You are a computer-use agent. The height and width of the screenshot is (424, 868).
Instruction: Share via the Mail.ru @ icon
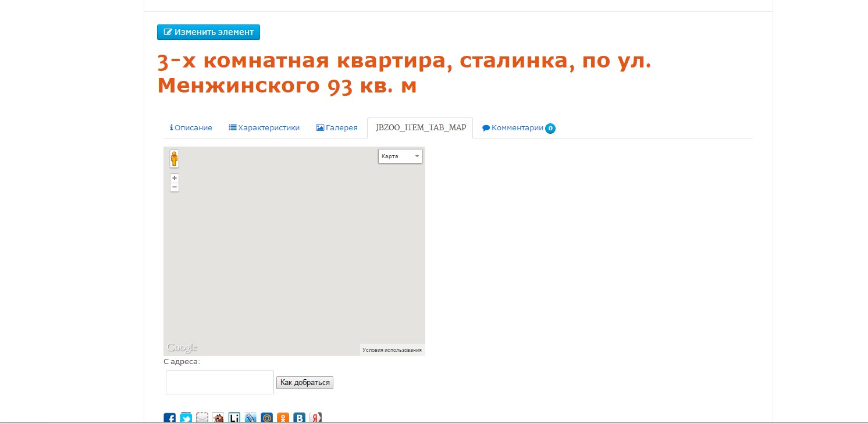267,418
